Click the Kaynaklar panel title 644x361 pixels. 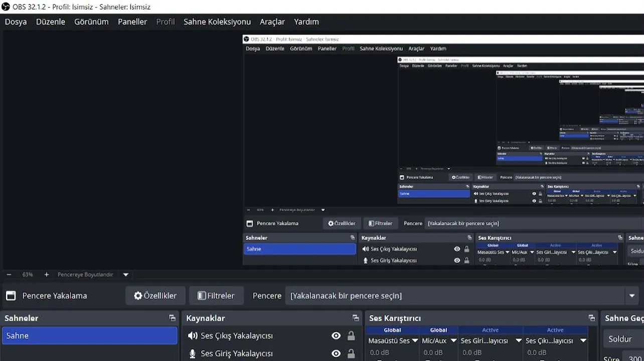[x=206, y=318]
